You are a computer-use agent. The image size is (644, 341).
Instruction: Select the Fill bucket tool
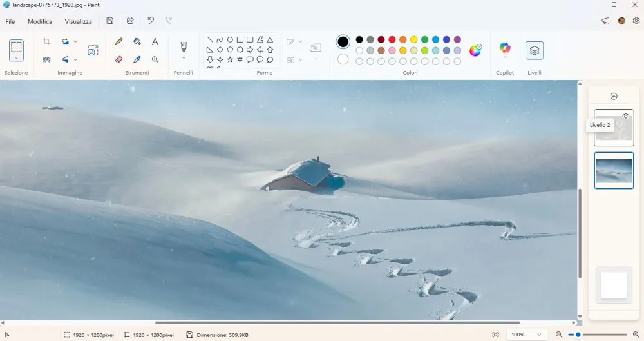pyautogui.click(x=137, y=41)
